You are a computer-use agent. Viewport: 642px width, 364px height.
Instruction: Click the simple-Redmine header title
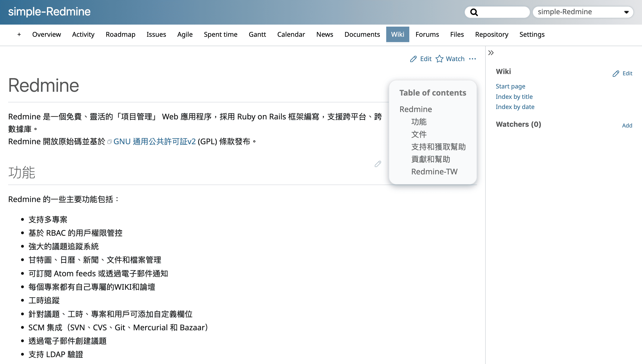pyautogui.click(x=49, y=12)
